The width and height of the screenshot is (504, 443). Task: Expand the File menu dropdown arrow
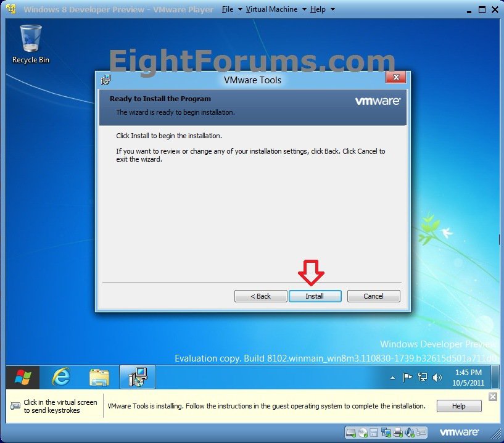[240, 10]
